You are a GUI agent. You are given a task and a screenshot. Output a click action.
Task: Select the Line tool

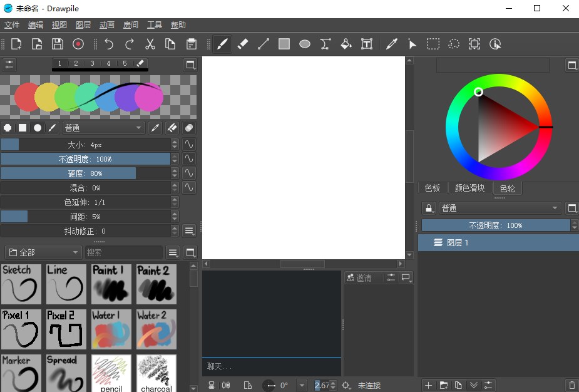click(263, 44)
